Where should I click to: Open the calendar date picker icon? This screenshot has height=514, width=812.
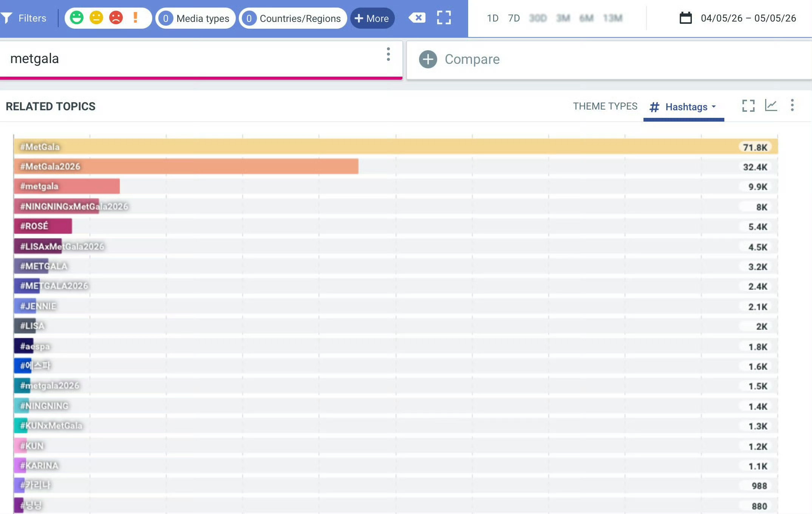coord(685,18)
